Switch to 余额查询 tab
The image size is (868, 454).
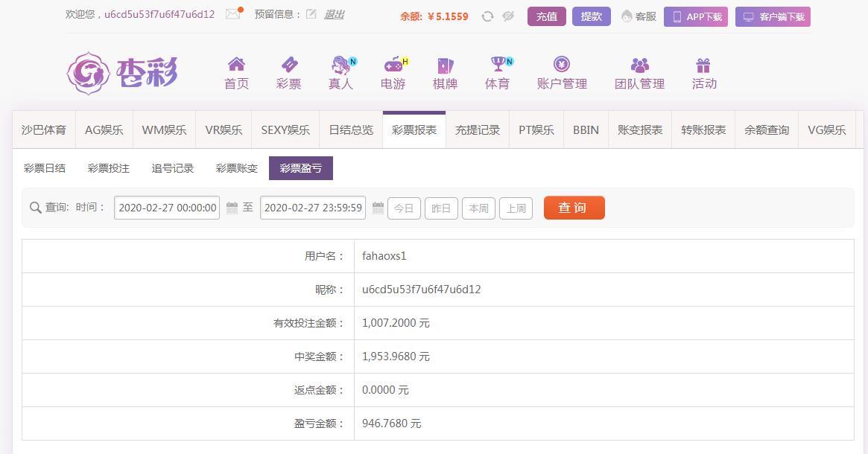tap(766, 130)
